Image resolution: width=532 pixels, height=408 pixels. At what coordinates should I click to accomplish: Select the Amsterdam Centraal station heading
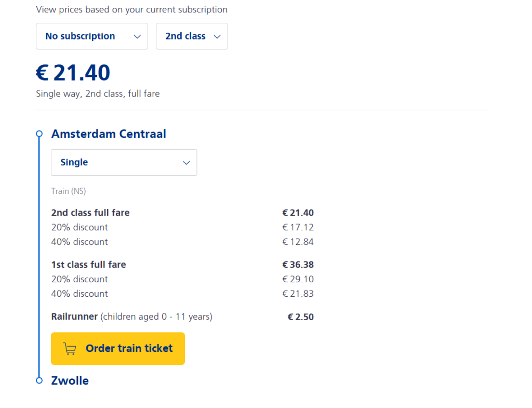coord(109,134)
